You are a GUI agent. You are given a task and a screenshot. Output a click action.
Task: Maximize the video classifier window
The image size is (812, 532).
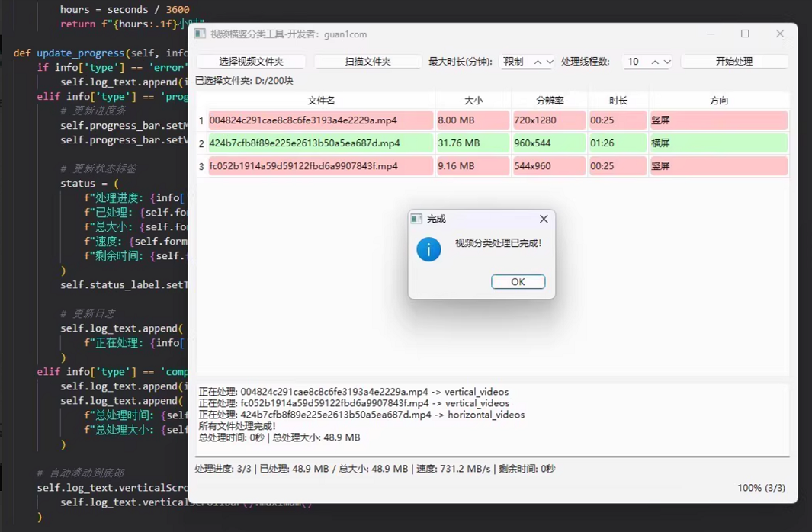click(745, 34)
